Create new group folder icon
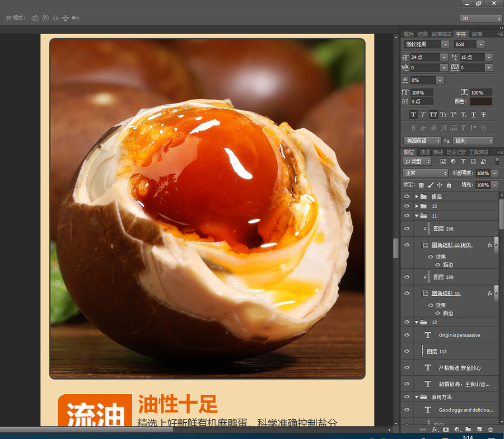 coord(468,429)
